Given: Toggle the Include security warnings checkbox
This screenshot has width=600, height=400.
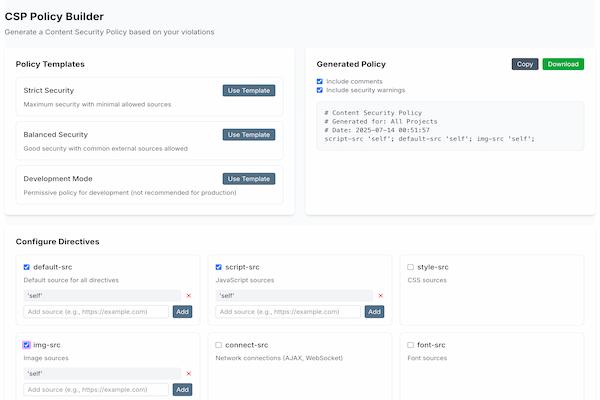Looking at the screenshot, I should [x=320, y=90].
